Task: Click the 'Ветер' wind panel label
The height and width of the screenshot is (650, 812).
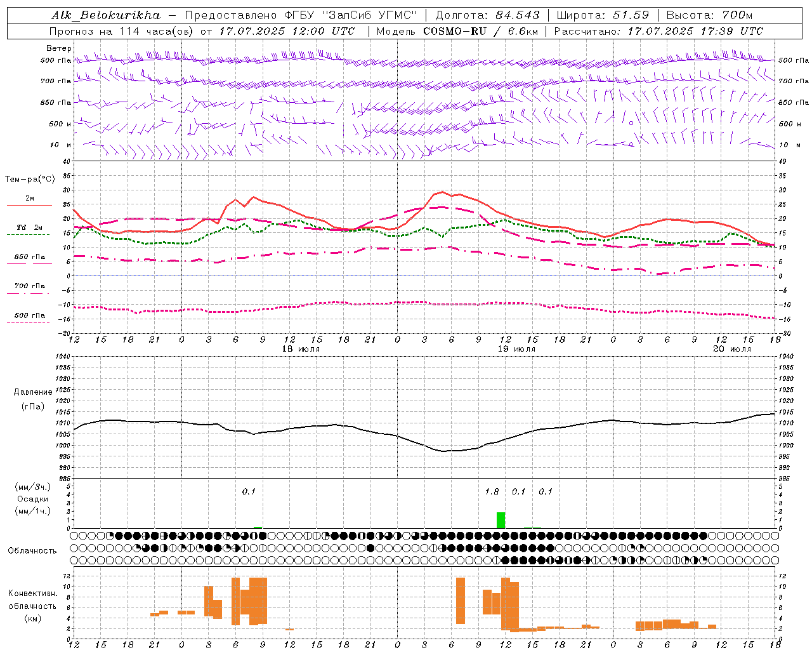Action: pos(59,48)
